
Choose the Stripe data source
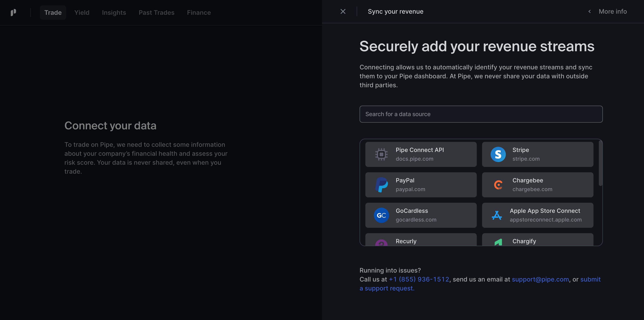tap(538, 154)
